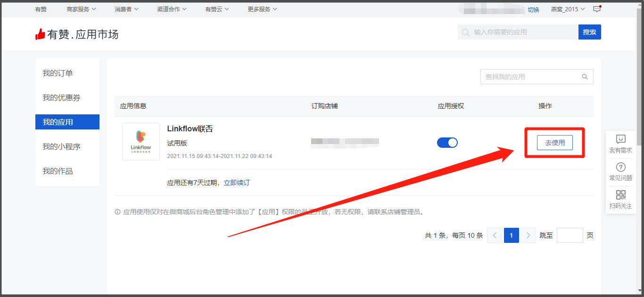Click the info icon before 应用使用 notice
644x297 pixels.
[118, 212]
